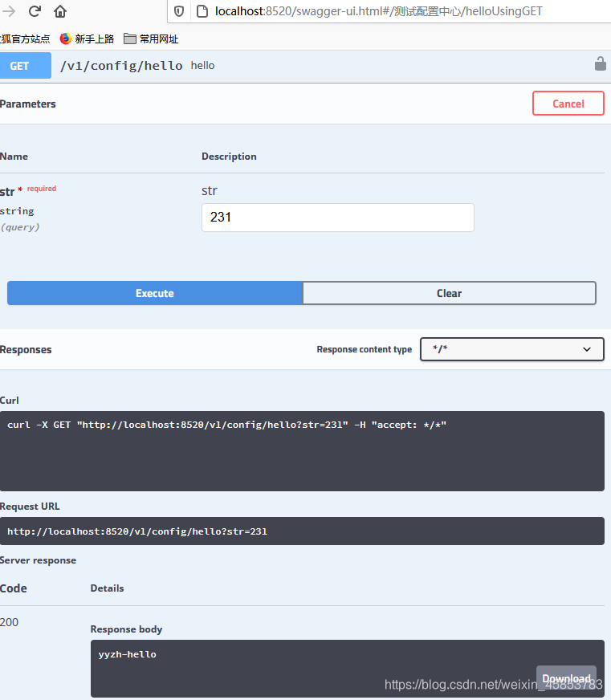Click the Response body heading

pyautogui.click(x=126, y=629)
